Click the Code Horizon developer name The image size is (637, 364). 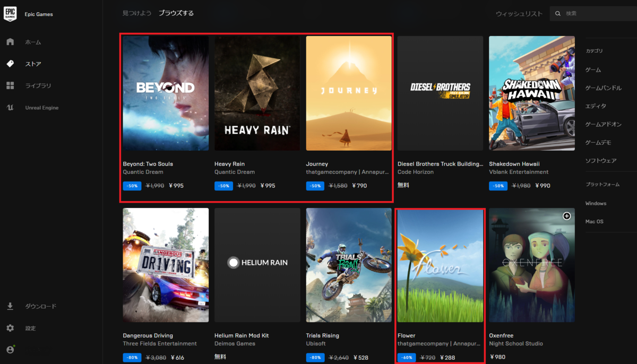pos(416,172)
